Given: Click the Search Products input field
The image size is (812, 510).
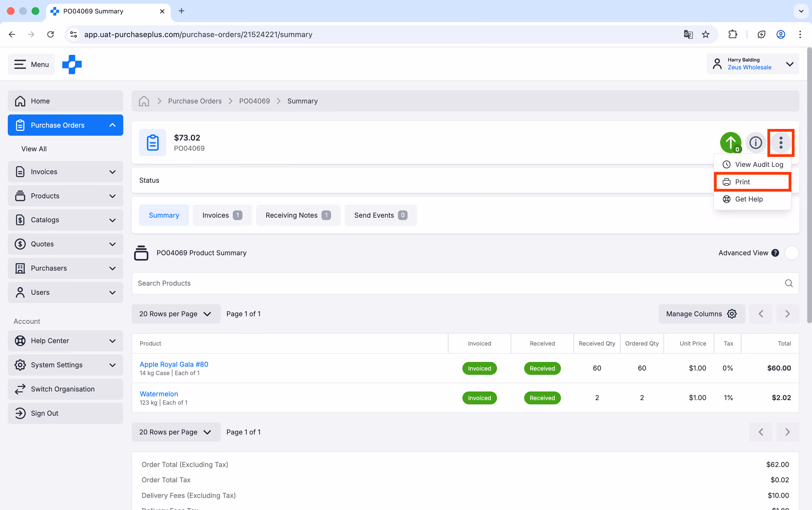Looking at the screenshot, I should [x=465, y=283].
